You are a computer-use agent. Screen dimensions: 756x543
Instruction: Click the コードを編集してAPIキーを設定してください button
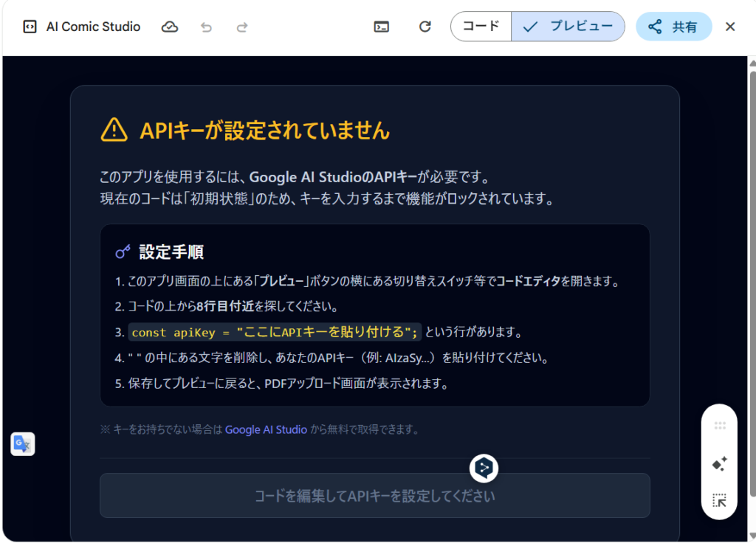(374, 496)
